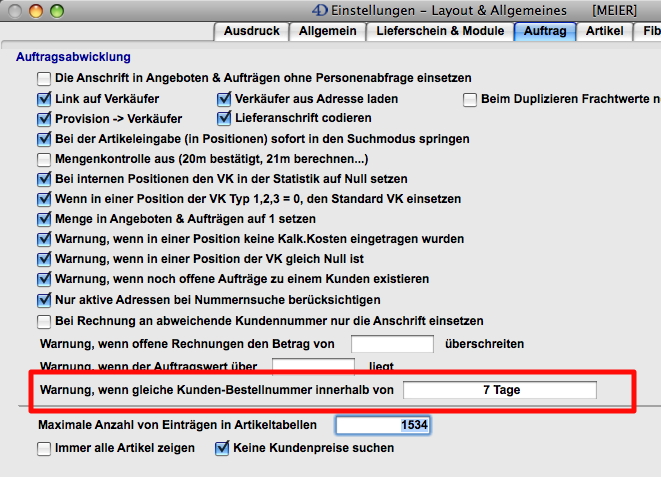
Task: Enable Anschrift ohne Personenabfrage einsetzen checkbox
Action: click(44, 78)
